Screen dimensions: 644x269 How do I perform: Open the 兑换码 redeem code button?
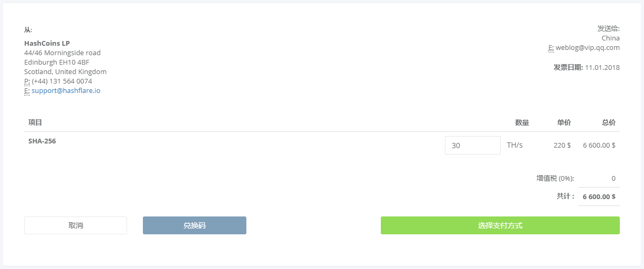(x=194, y=225)
